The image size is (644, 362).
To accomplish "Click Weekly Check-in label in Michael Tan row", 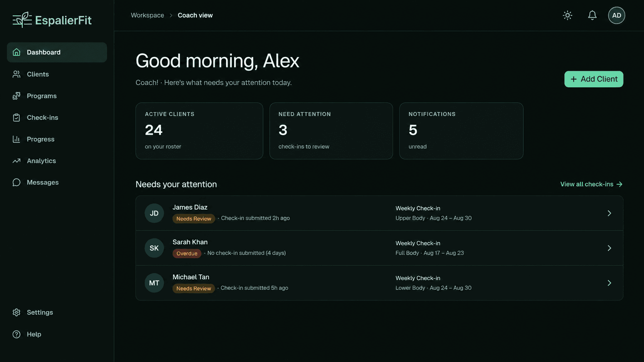I will (418, 278).
